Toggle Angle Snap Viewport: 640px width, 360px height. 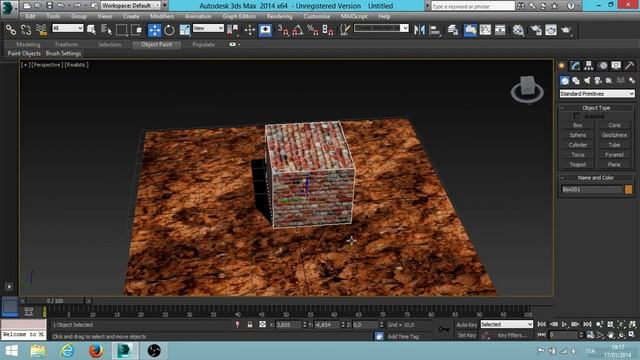point(298,30)
